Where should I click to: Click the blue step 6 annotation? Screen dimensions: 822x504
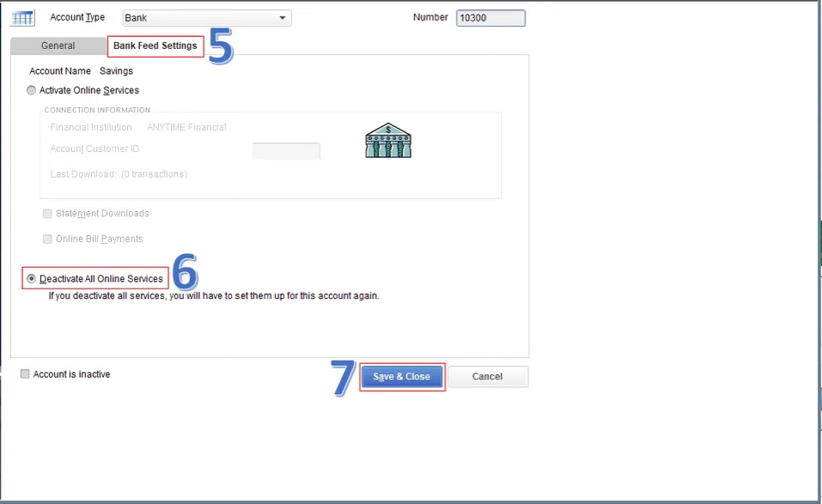pos(185,272)
